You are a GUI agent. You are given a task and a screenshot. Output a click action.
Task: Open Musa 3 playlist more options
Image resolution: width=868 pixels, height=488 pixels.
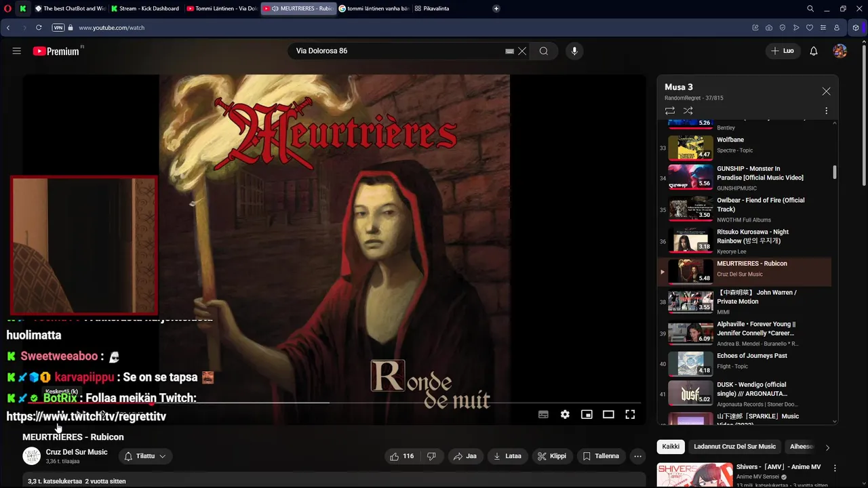point(826,110)
